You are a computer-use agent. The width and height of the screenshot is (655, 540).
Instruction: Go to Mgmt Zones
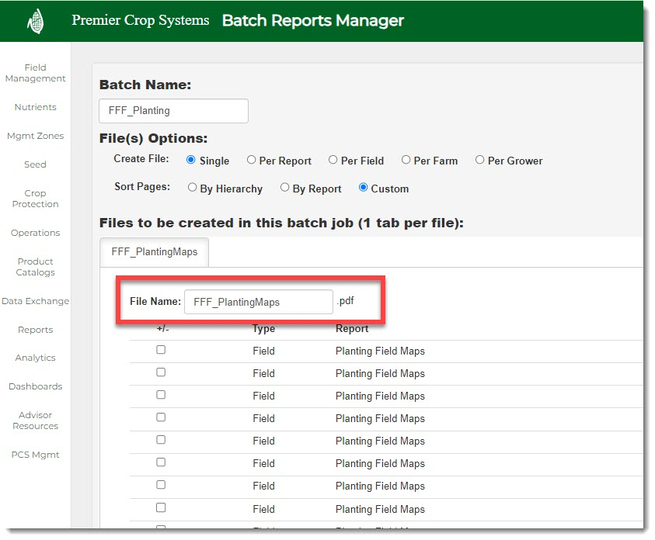35,136
